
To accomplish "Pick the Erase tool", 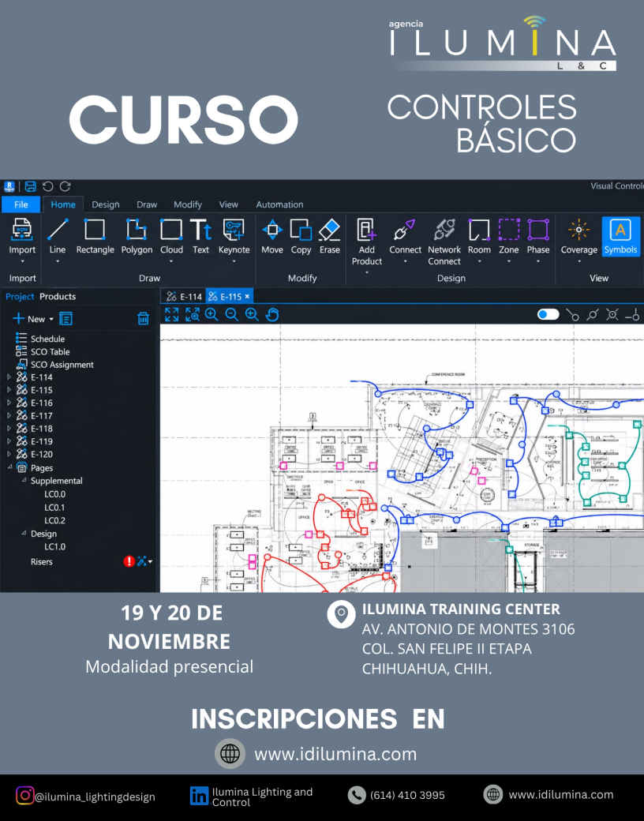I will click(x=330, y=237).
